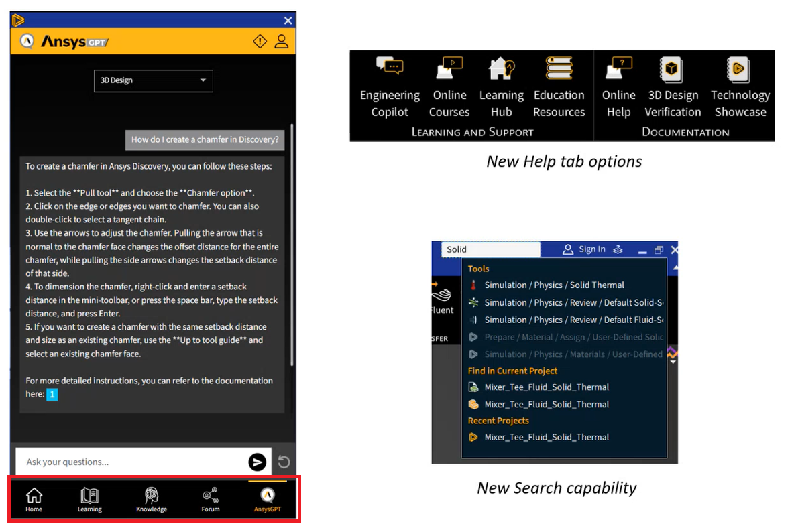The image size is (794, 532).
Task: Open the Home tab in AnsysGPT panel
Action: pyautogui.click(x=34, y=500)
